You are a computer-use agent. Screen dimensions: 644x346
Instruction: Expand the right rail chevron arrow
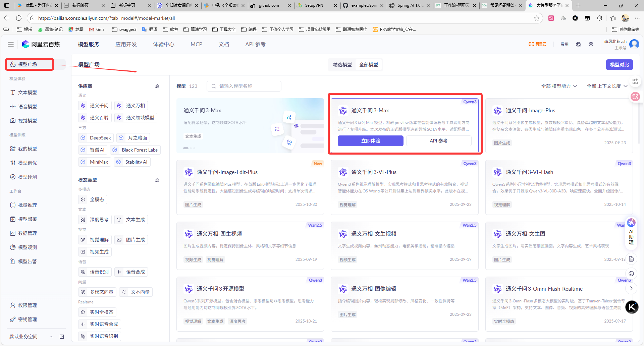(x=631, y=288)
